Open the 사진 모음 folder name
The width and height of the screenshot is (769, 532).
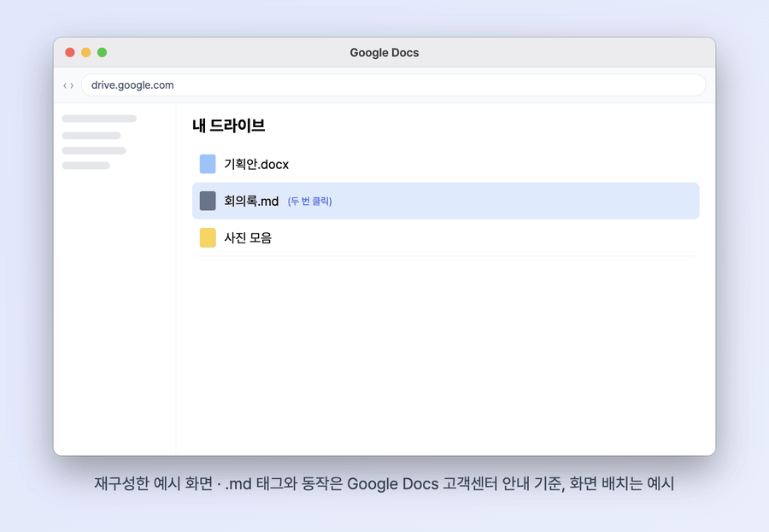point(248,237)
